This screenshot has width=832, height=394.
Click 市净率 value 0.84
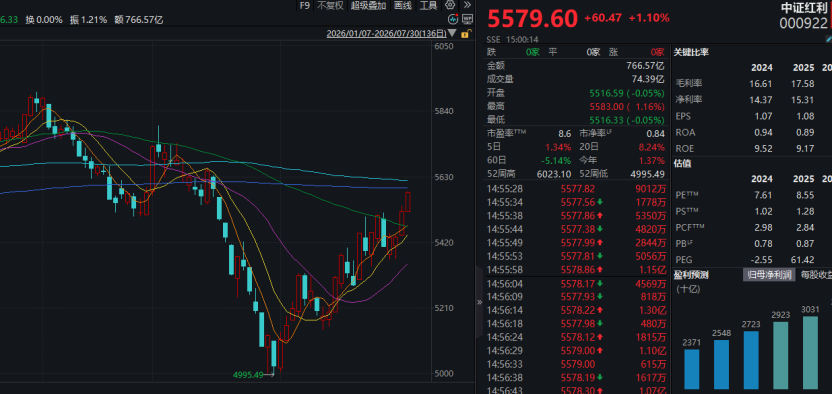tap(656, 134)
